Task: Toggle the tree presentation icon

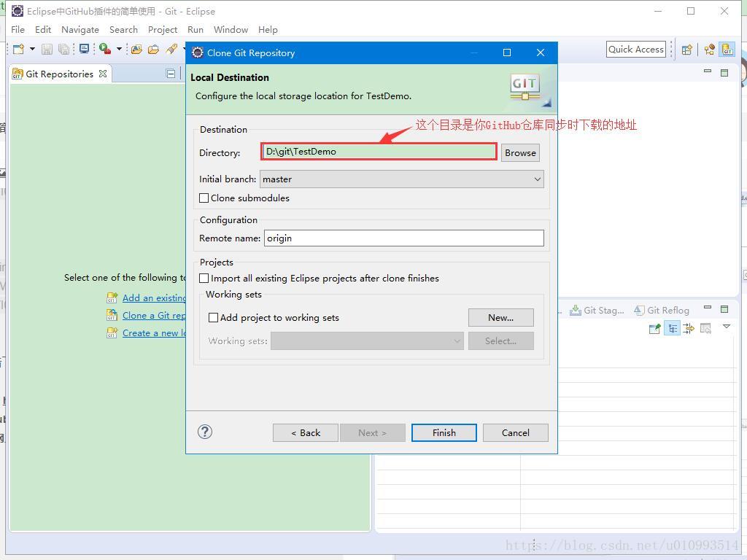Action: coord(672,329)
